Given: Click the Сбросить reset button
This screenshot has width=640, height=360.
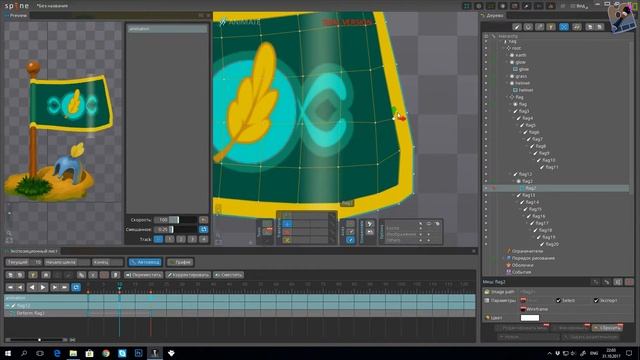Looking at the screenshot, I should [x=607, y=328].
